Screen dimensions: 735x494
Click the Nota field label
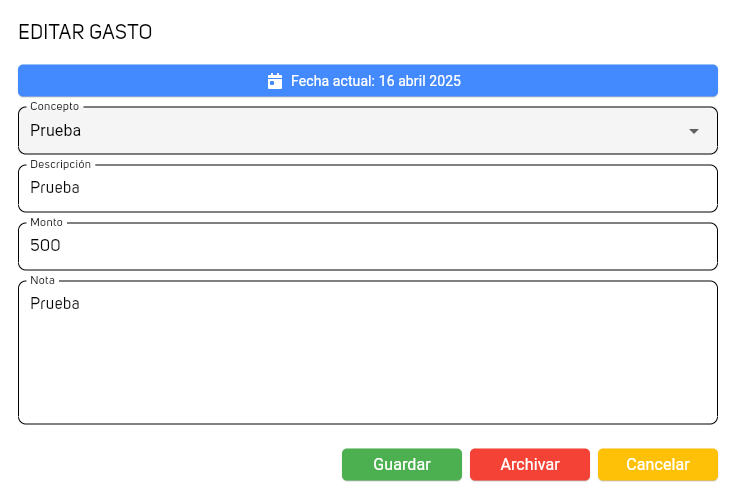click(x=42, y=280)
